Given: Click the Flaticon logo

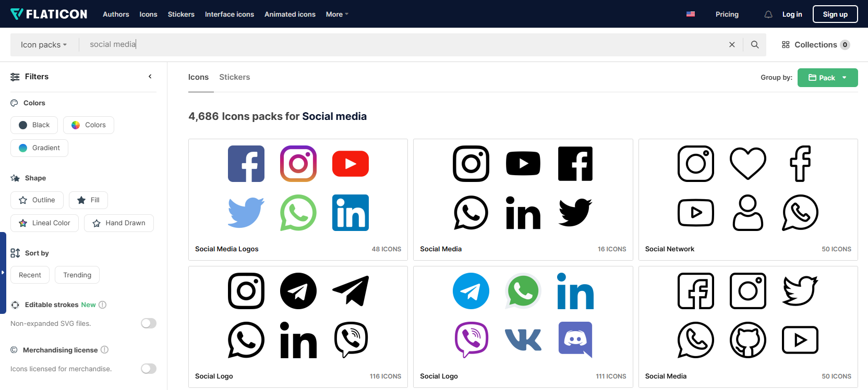Looking at the screenshot, I should pos(49,14).
